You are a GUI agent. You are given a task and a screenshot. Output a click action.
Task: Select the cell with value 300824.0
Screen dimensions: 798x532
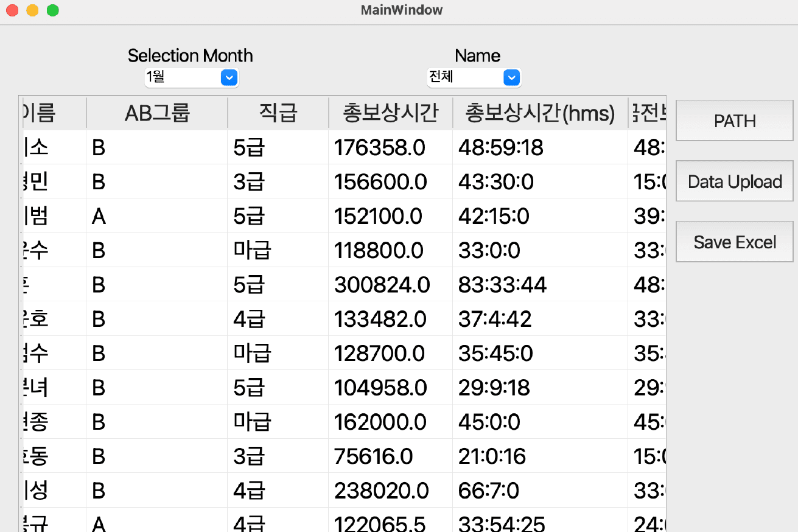click(391, 284)
